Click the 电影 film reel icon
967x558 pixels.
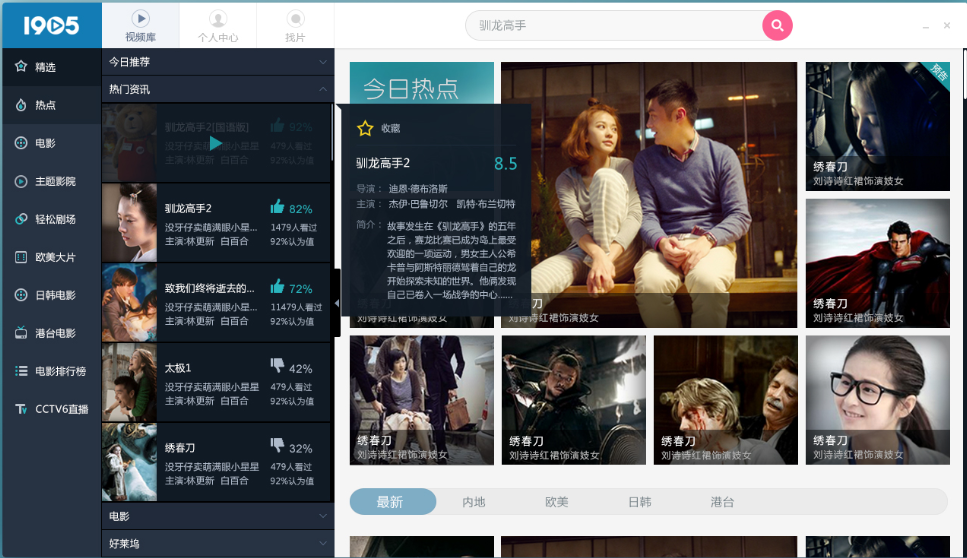tap(21, 143)
